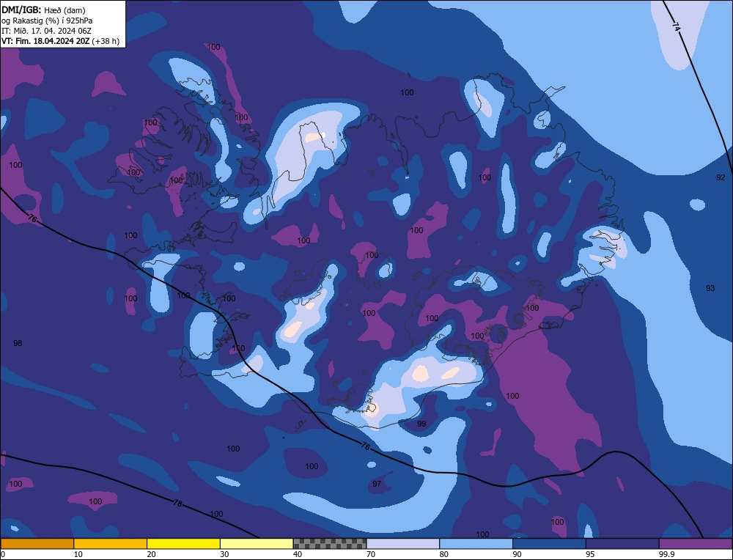Click the "98" humidity value on the map

coord(18,343)
